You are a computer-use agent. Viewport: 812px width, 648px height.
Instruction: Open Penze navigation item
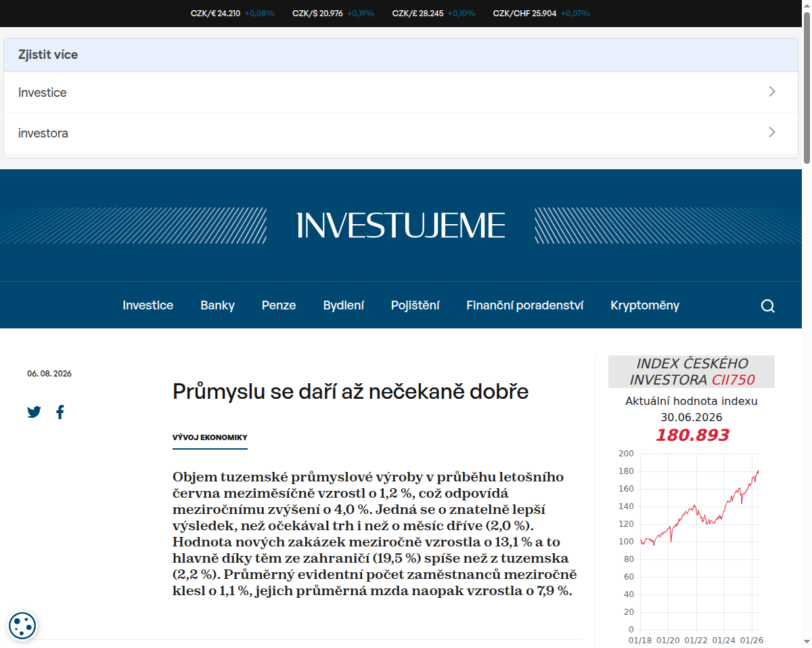coord(279,305)
